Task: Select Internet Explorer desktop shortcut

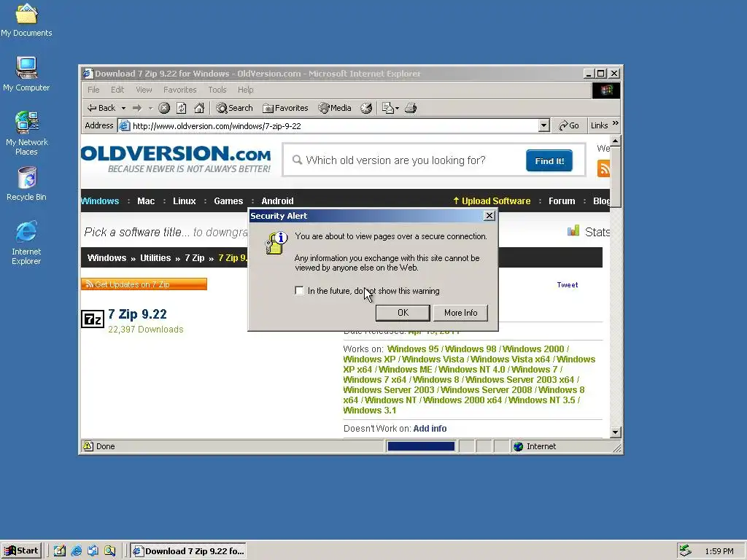Action: click(x=26, y=242)
